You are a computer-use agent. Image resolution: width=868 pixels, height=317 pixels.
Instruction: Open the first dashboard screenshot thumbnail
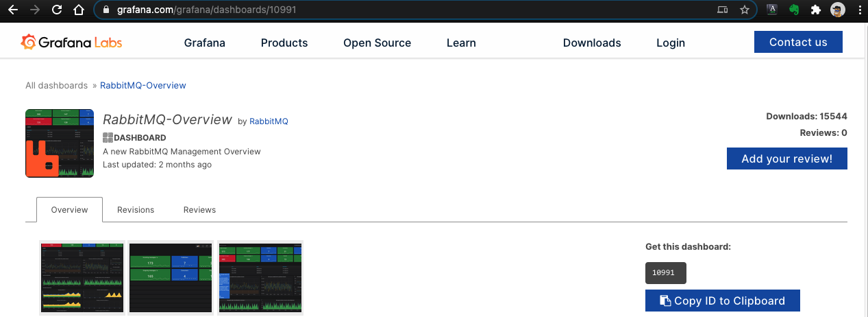(82, 277)
